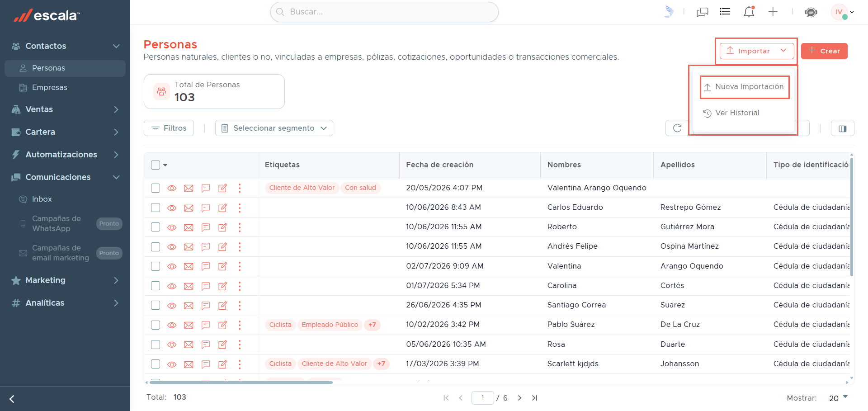The height and width of the screenshot is (411, 868).
Task: Open the select-all checkbox dropdown arrow
Action: [165, 165]
